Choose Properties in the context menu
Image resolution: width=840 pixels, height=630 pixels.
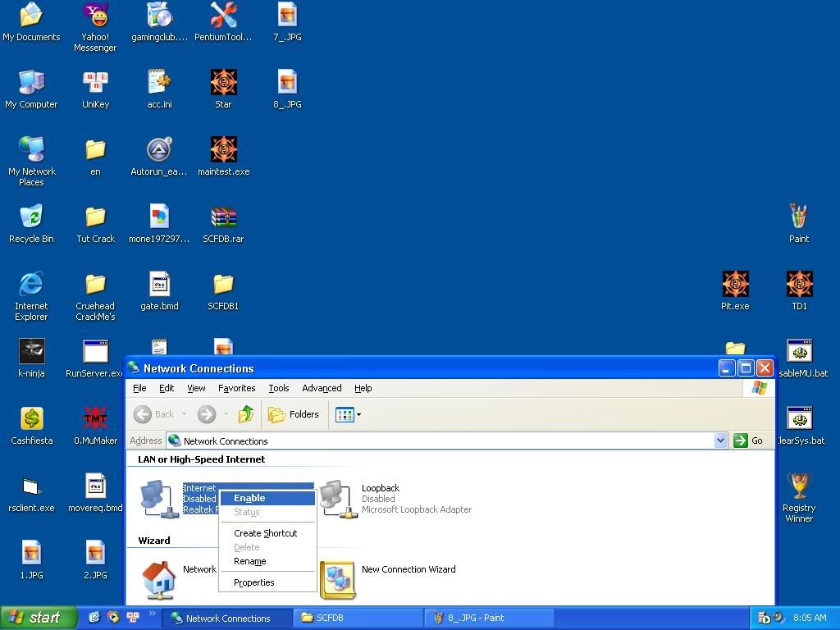tap(268, 583)
